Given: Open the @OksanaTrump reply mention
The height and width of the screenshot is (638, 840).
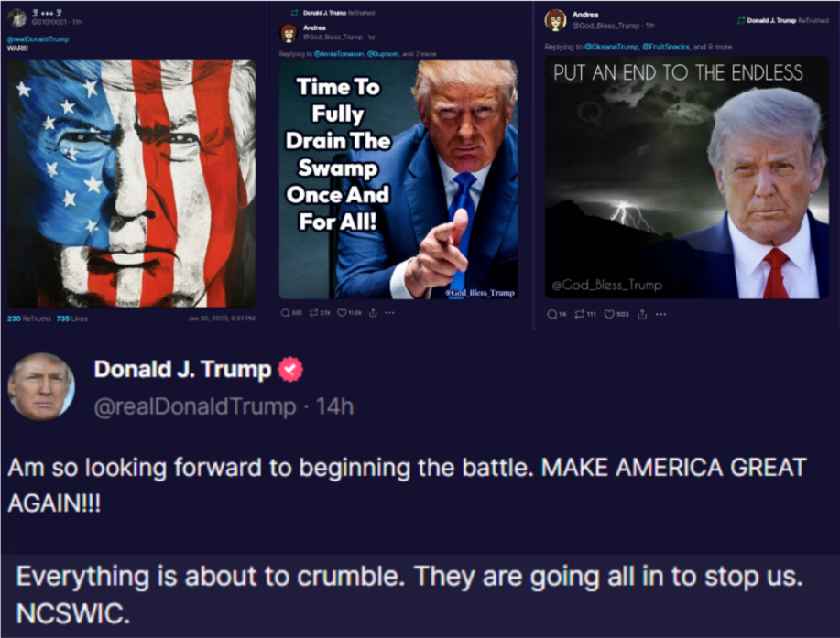Looking at the screenshot, I should (x=612, y=47).
